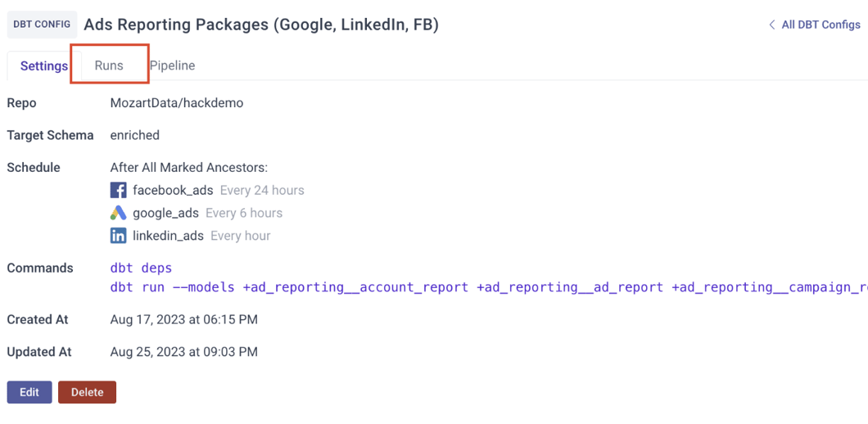
Task: Open the Runs tab
Action: 109,65
